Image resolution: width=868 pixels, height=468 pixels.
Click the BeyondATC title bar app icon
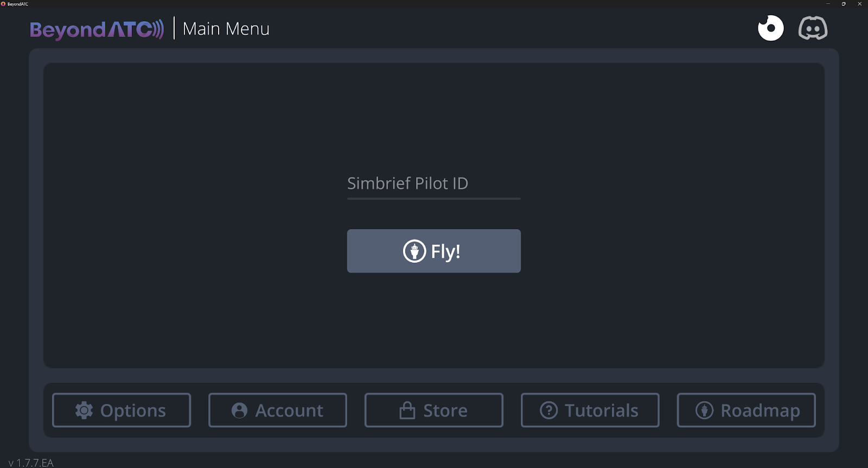(3, 4)
